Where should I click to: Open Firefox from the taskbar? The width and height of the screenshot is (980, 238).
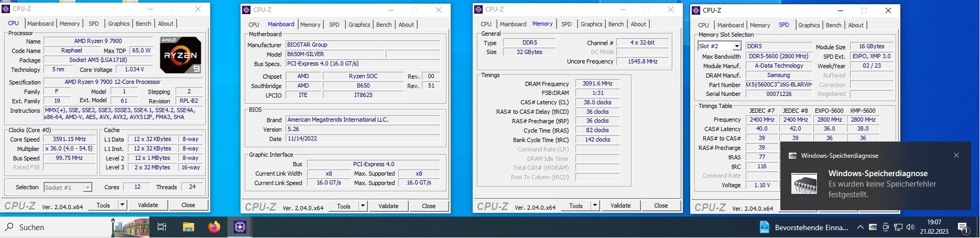[214, 227]
